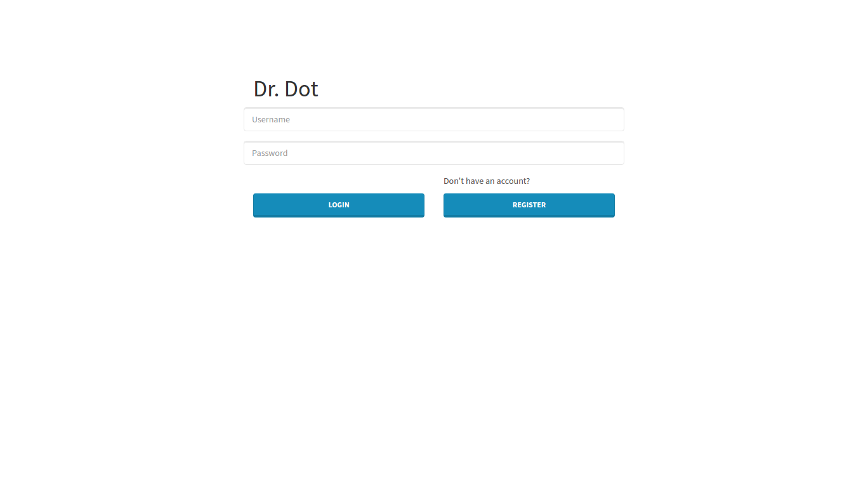The height and width of the screenshot is (487, 868).
Task: Submit credentials with the LOGIN button
Action: tap(339, 205)
